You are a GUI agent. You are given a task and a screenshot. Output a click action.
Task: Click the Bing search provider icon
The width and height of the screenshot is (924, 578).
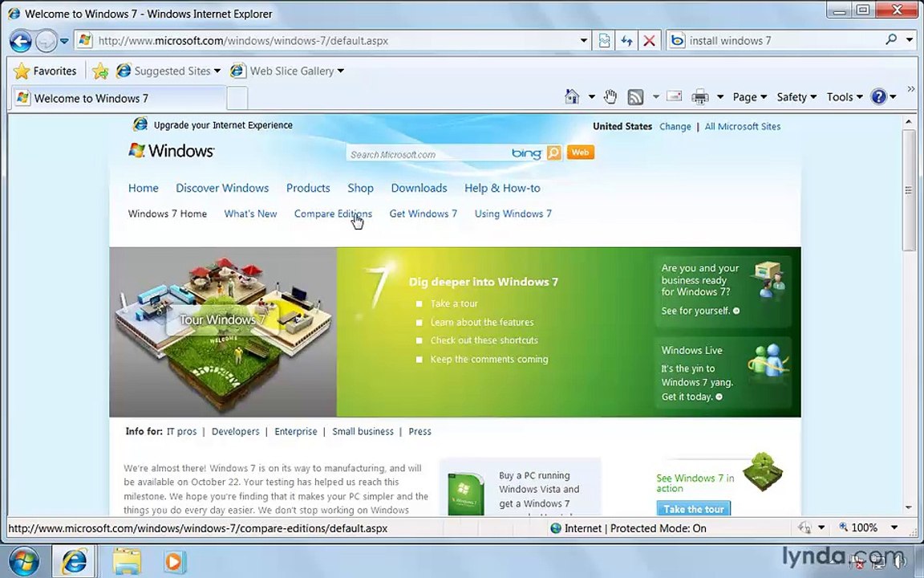point(678,41)
